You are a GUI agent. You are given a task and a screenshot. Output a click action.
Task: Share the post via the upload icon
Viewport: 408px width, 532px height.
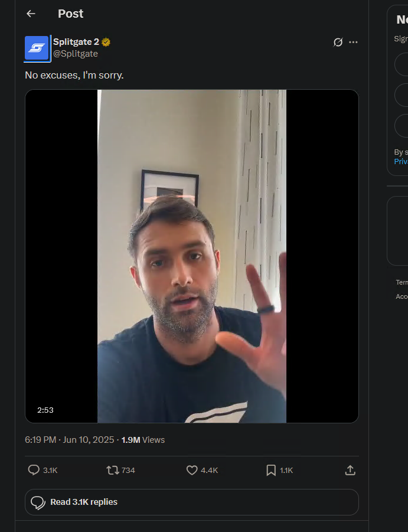tap(350, 470)
